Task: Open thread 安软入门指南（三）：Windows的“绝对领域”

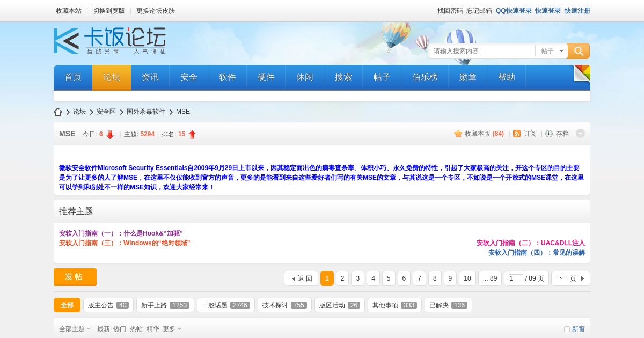Action: (x=125, y=243)
